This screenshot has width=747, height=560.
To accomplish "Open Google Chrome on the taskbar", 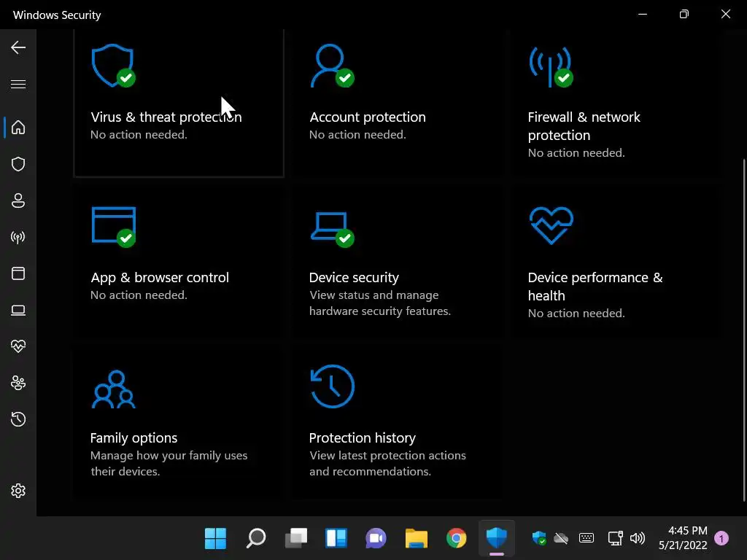I will pyautogui.click(x=457, y=539).
